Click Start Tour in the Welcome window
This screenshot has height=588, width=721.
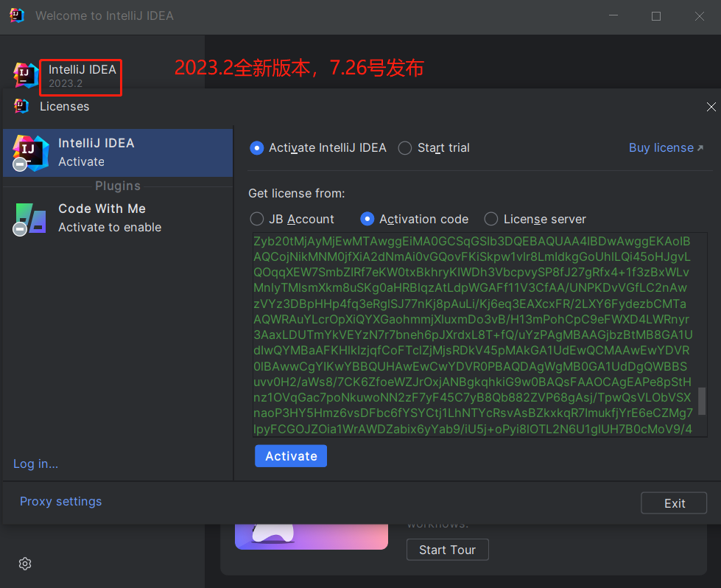pos(448,550)
